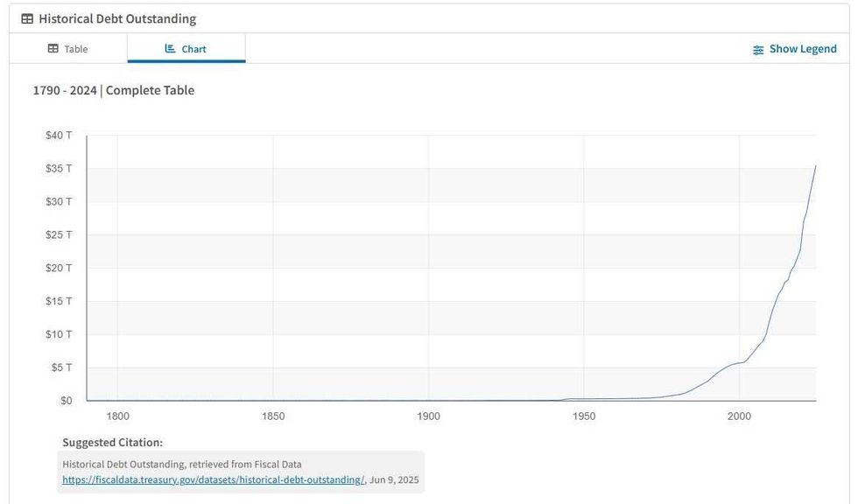
Task: Open the fiscaldata.treasury.gov dataset hyperlink
Action: [213, 479]
